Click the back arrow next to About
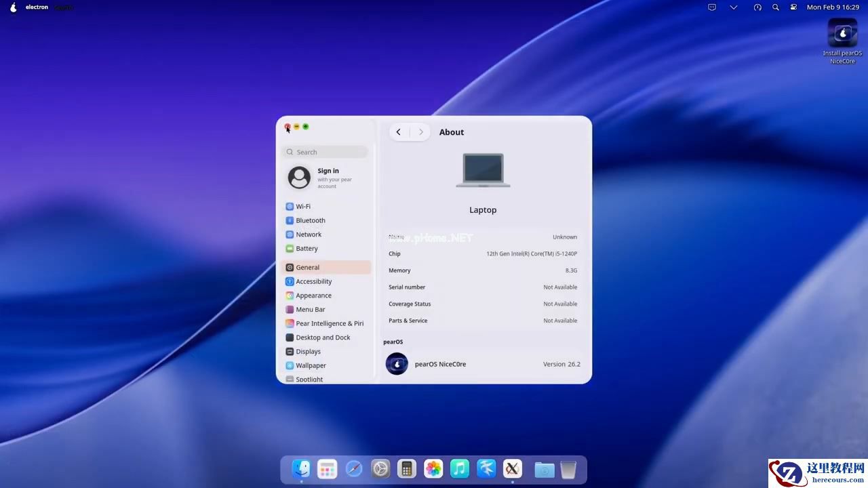The image size is (868, 488). 399,132
